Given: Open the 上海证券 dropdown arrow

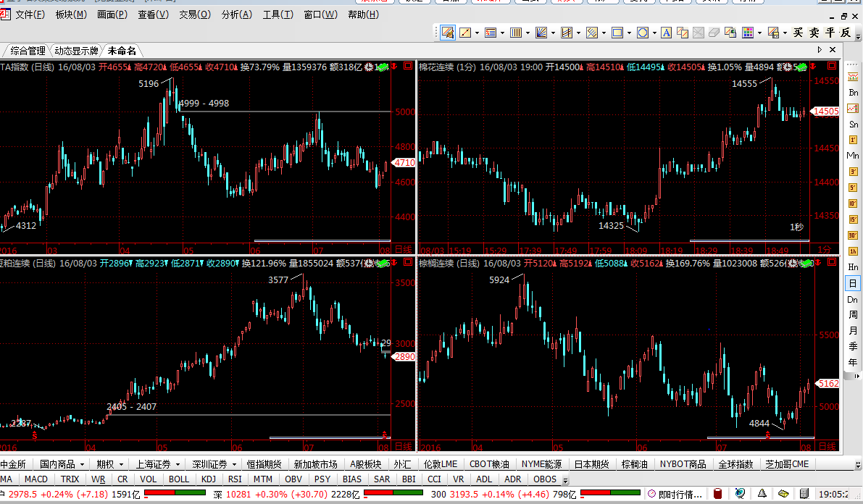Looking at the screenshot, I should pyautogui.click(x=178, y=464).
